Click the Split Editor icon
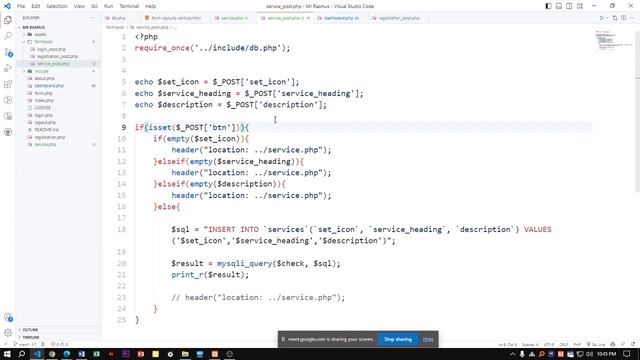This screenshot has height=360, width=640. [x=623, y=18]
